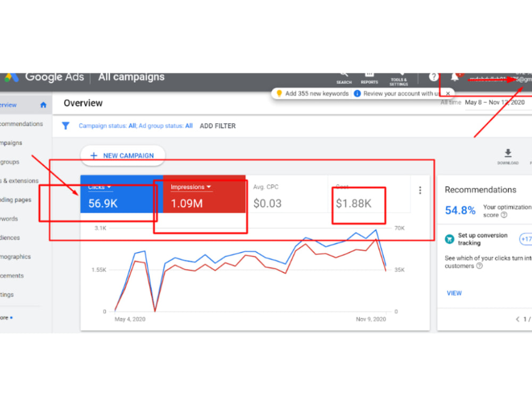Click VIEW under conversion tracking

pyautogui.click(x=454, y=293)
